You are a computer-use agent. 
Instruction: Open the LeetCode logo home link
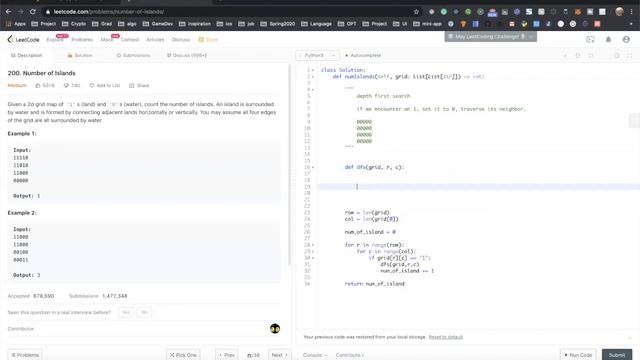[23, 40]
